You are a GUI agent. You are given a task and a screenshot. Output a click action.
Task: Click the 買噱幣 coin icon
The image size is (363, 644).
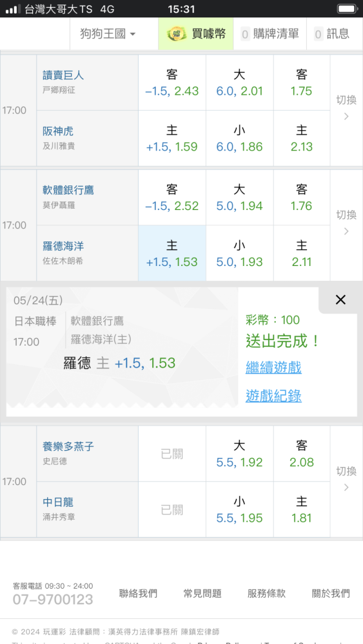coord(177,33)
